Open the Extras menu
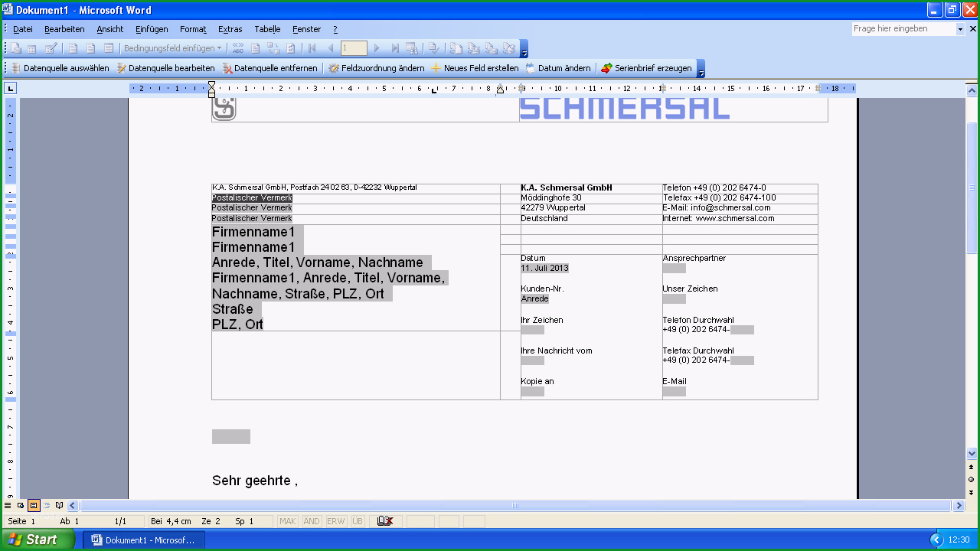980x551 pixels. [230, 29]
